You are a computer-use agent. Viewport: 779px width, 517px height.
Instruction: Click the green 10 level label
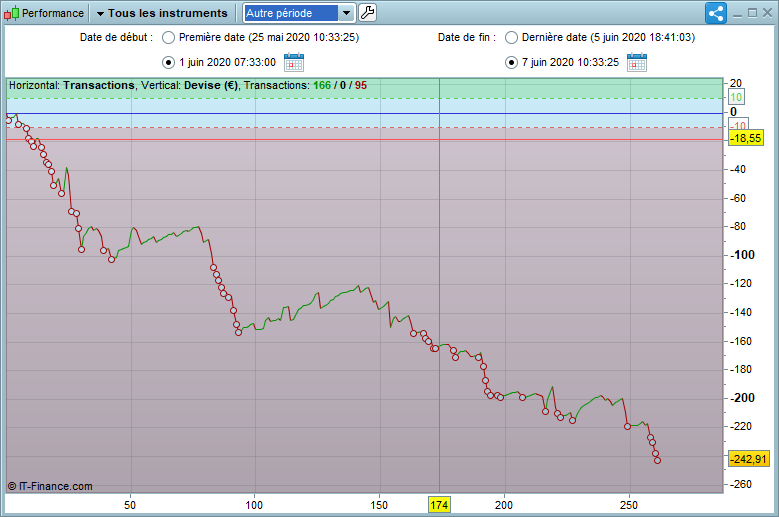tap(736, 97)
